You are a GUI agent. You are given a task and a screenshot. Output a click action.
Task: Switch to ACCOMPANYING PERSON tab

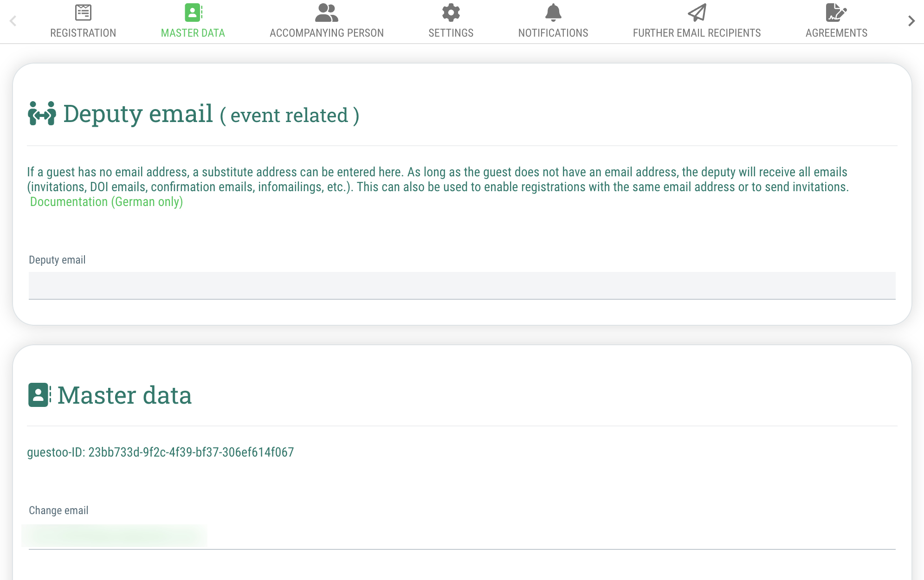click(x=327, y=33)
